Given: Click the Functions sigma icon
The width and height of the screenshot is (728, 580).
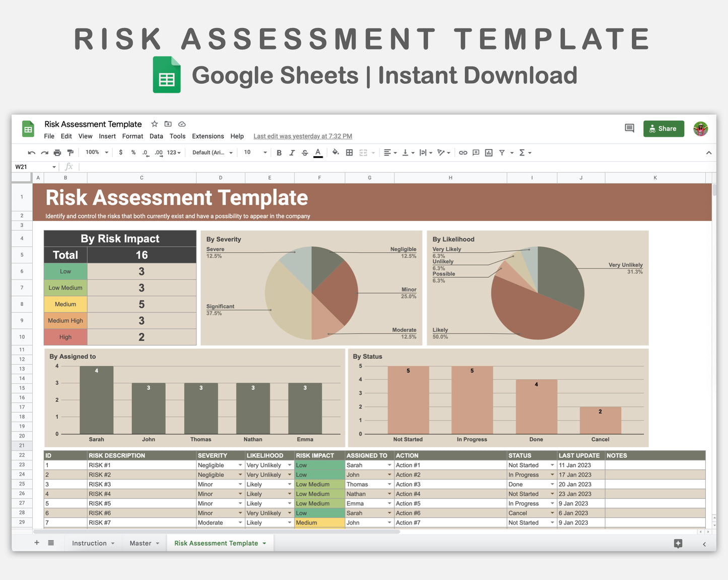Looking at the screenshot, I should click(x=523, y=153).
